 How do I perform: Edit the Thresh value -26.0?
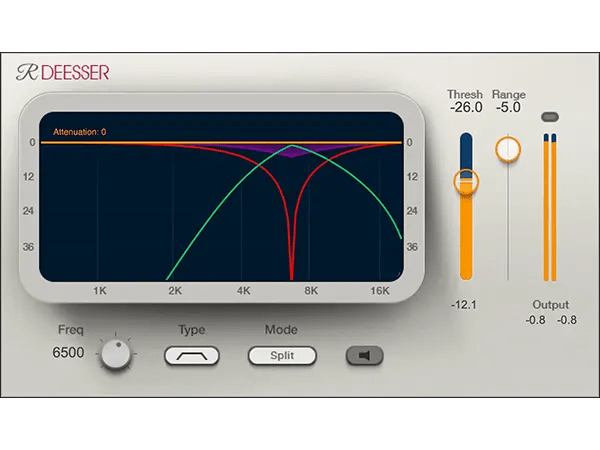pos(466,108)
